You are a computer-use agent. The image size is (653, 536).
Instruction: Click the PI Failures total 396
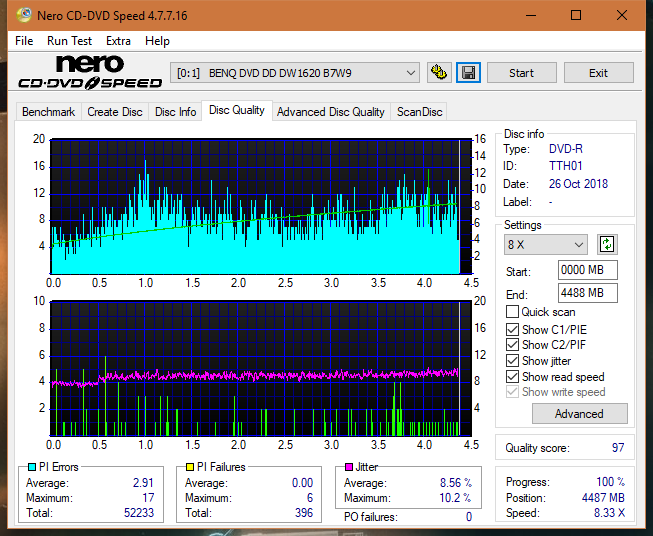(x=304, y=513)
